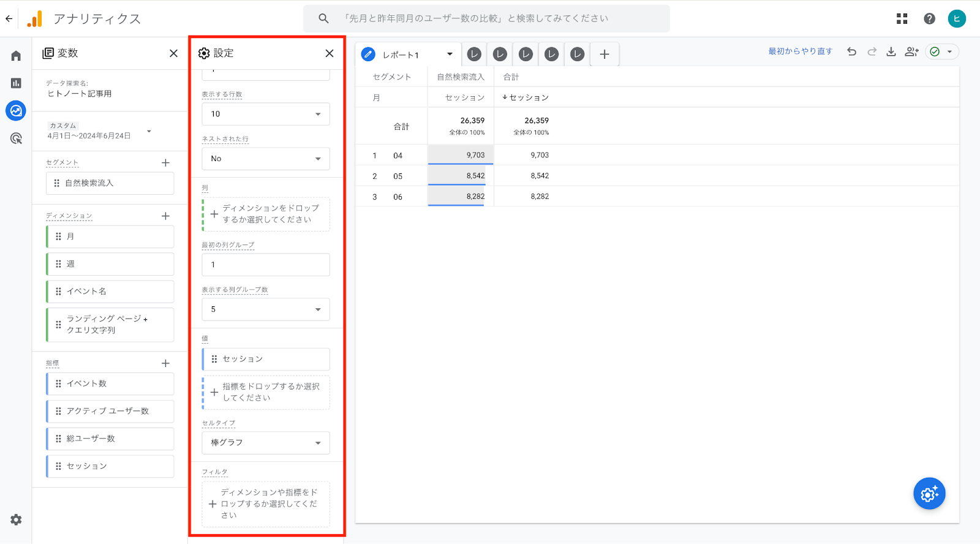Open 表示する行数 dropdown showing 10

pyautogui.click(x=266, y=114)
